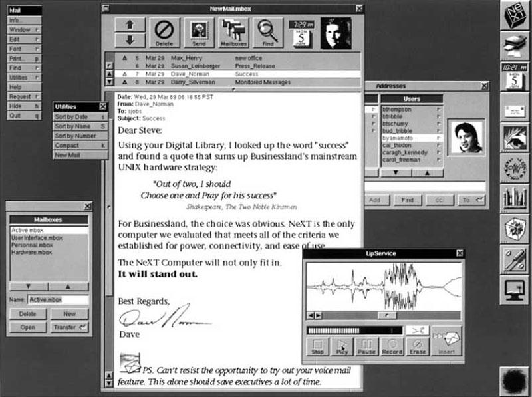The width and height of the screenshot is (532, 397).
Task: Click Open in the Mailboxes panel
Action: coord(28,327)
